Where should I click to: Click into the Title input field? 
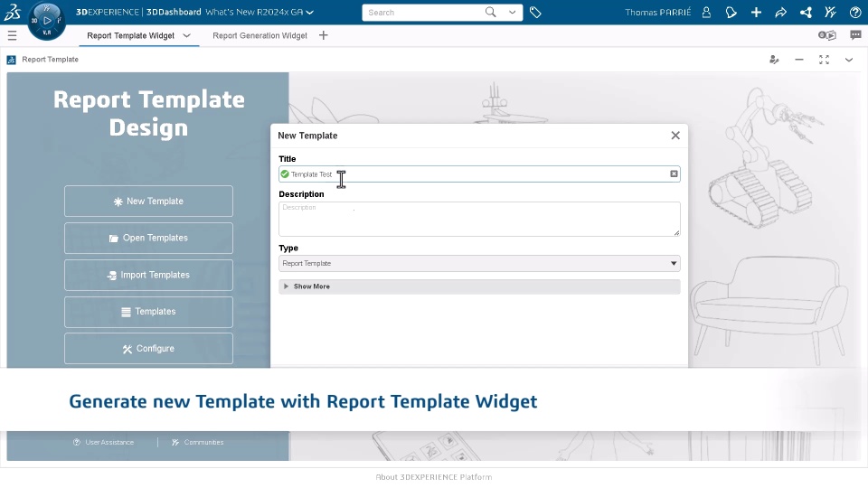click(479, 174)
